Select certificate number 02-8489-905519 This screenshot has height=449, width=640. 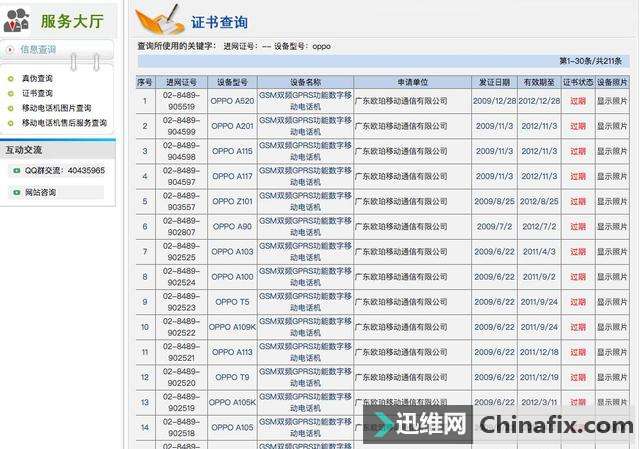181,101
